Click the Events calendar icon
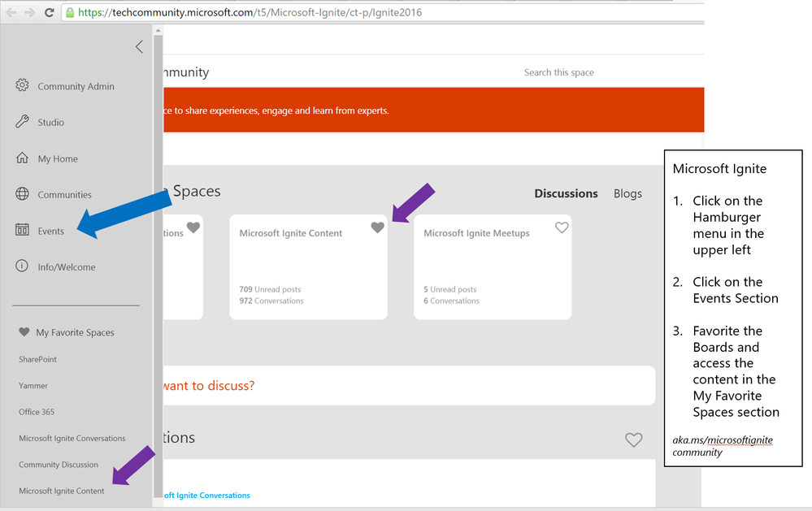Image resolution: width=812 pixels, height=511 pixels. point(22,230)
